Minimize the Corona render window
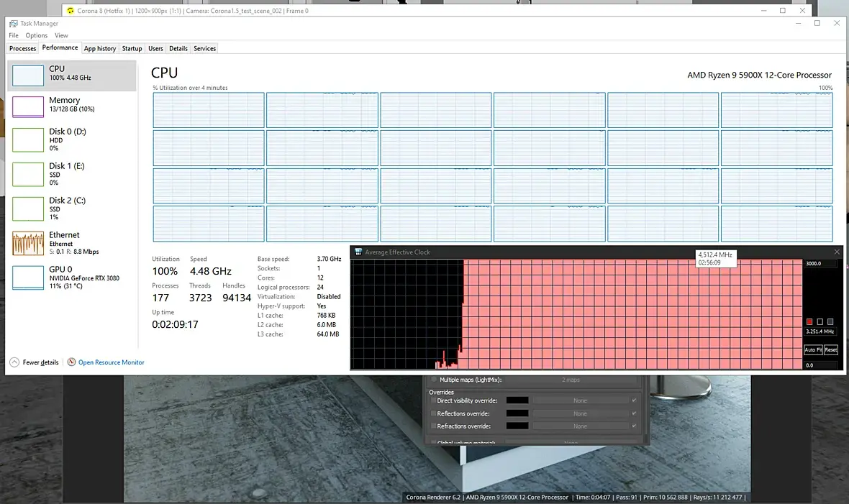 coord(763,10)
